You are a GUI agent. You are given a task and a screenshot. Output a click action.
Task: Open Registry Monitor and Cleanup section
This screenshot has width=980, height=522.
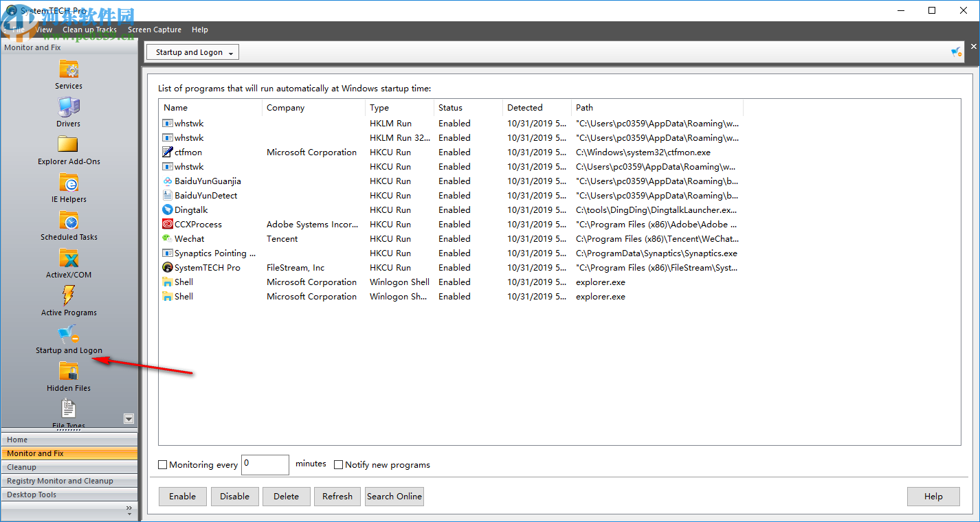(69, 481)
